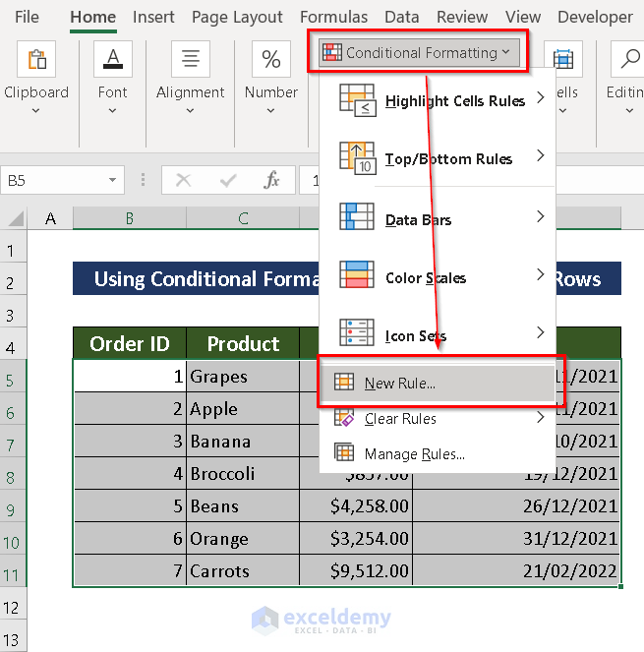Click the Insert Function fx icon

pyautogui.click(x=271, y=180)
